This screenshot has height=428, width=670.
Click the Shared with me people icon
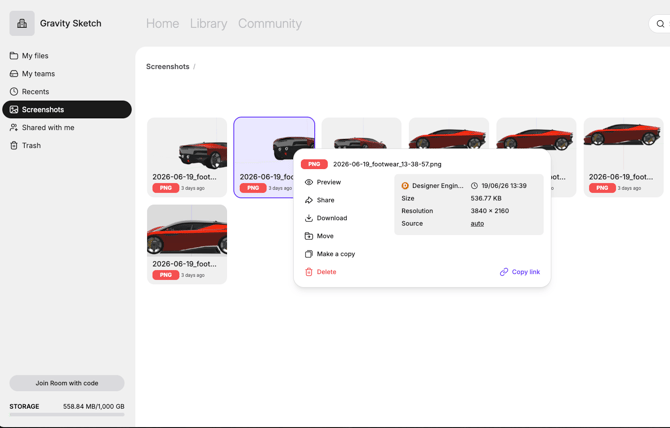(x=14, y=127)
